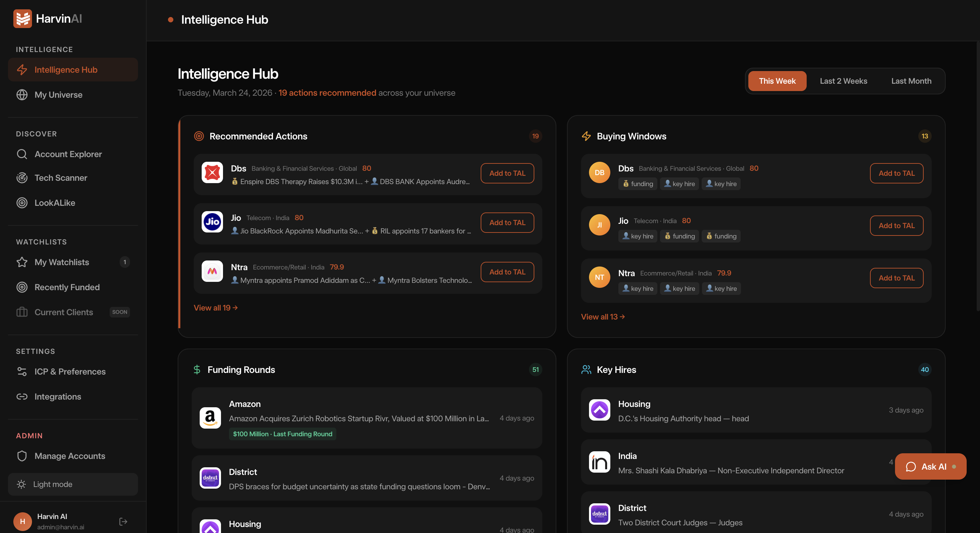
Task: Toggle Light mode
Action: [x=73, y=484]
